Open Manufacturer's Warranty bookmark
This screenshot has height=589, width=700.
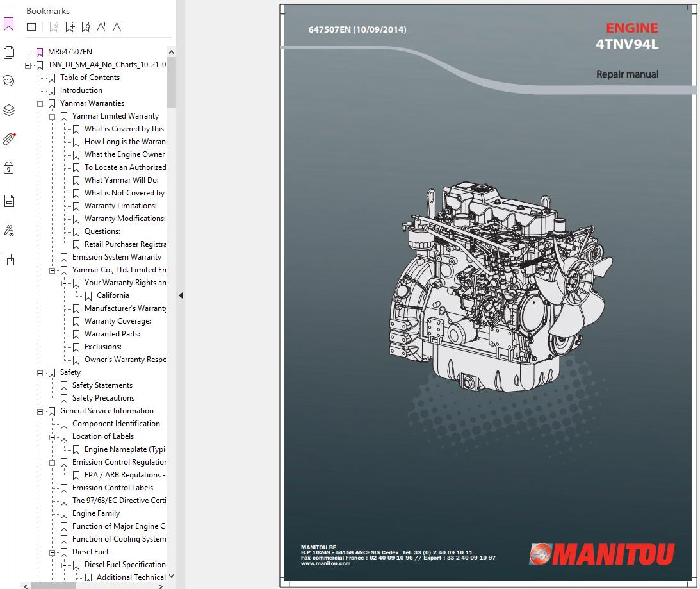(x=125, y=308)
